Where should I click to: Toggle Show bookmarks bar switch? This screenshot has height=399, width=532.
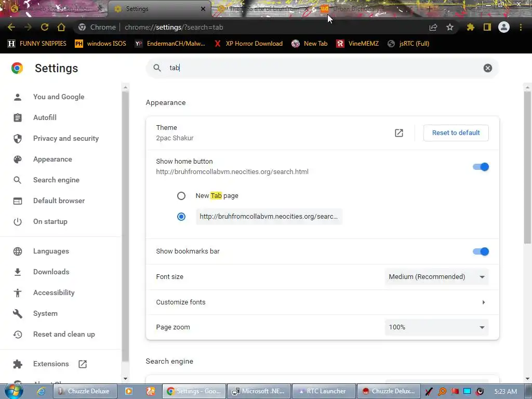[481, 251]
